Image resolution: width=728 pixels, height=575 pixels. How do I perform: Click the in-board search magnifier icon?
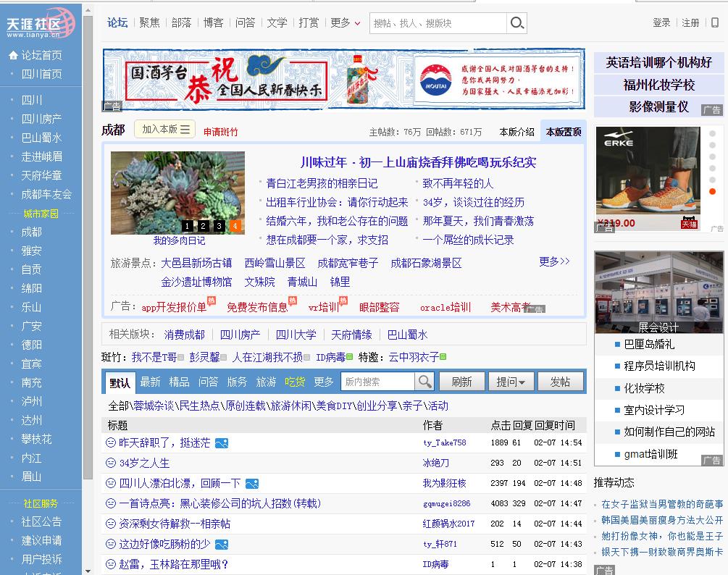pyautogui.click(x=424, y=382)
